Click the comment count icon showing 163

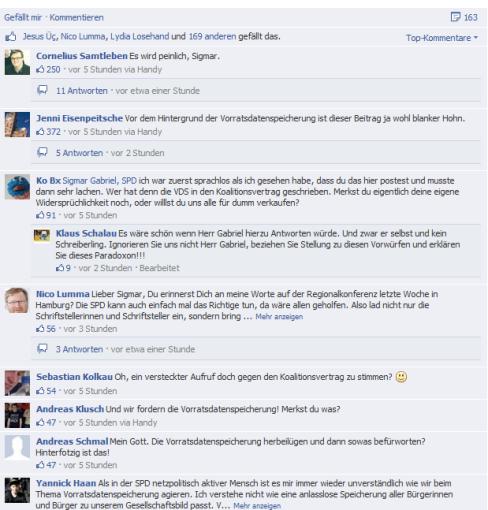455,17
